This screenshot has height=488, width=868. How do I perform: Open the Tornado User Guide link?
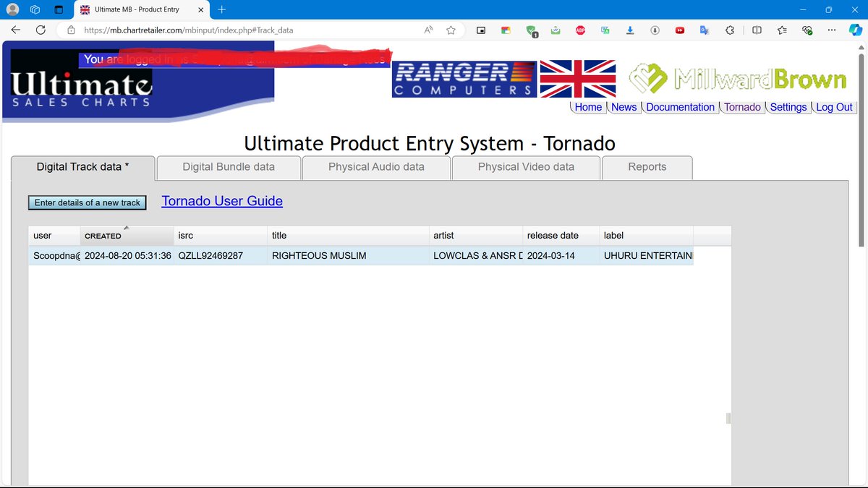click(x=222, y=201)
